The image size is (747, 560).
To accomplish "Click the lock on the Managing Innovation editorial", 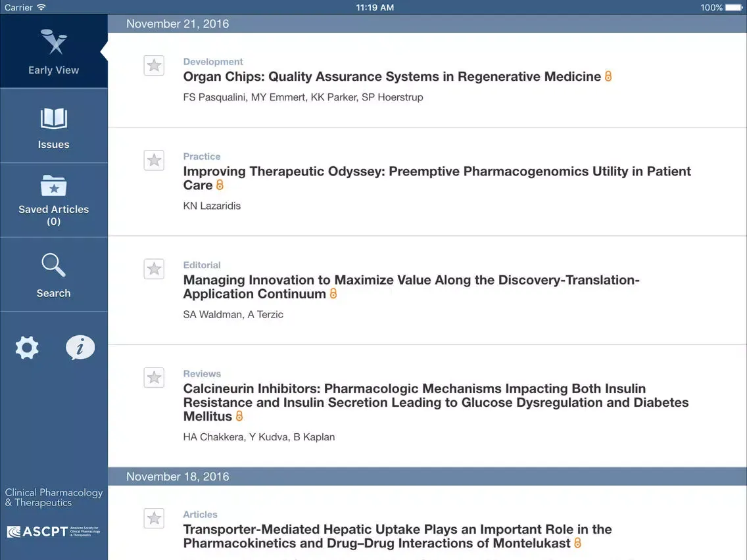I will (x=333, y=294).
